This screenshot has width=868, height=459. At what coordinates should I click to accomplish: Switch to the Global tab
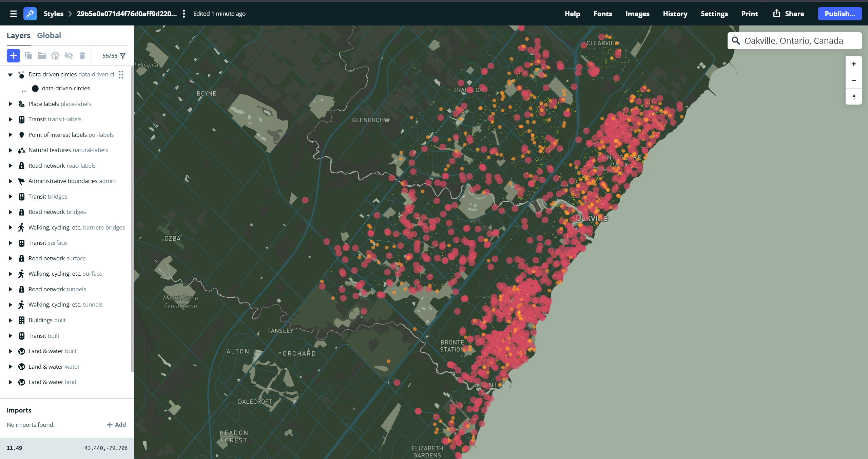(x=49, y=36)
